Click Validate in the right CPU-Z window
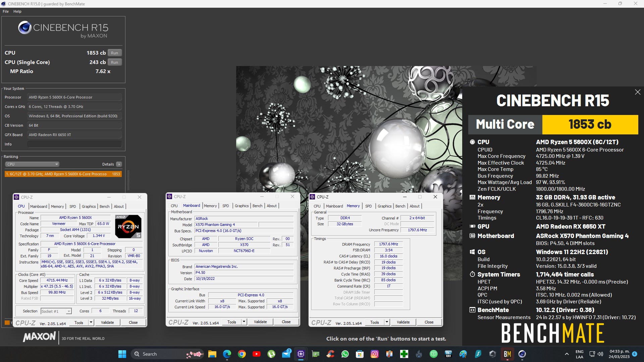The image size is (644, 362). pyautogui.click(x=403, y=322)
